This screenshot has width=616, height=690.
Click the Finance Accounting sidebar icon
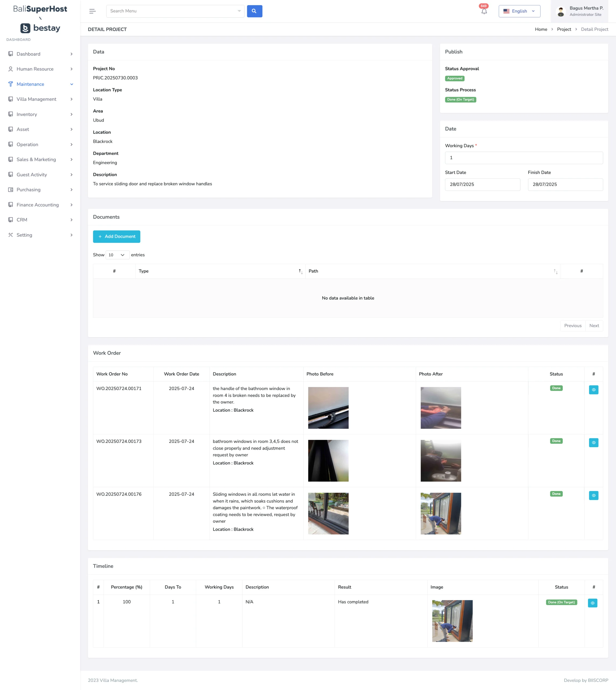click(11, 205)
